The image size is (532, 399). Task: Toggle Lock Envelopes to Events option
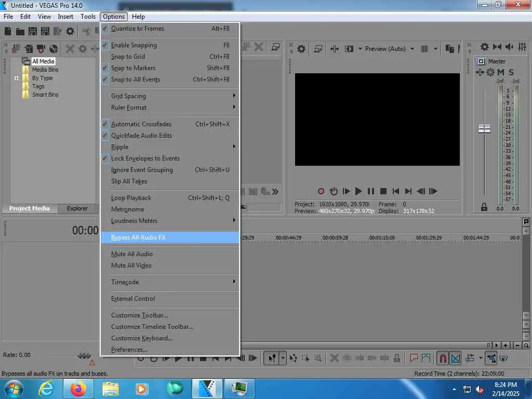pos(170,158)
